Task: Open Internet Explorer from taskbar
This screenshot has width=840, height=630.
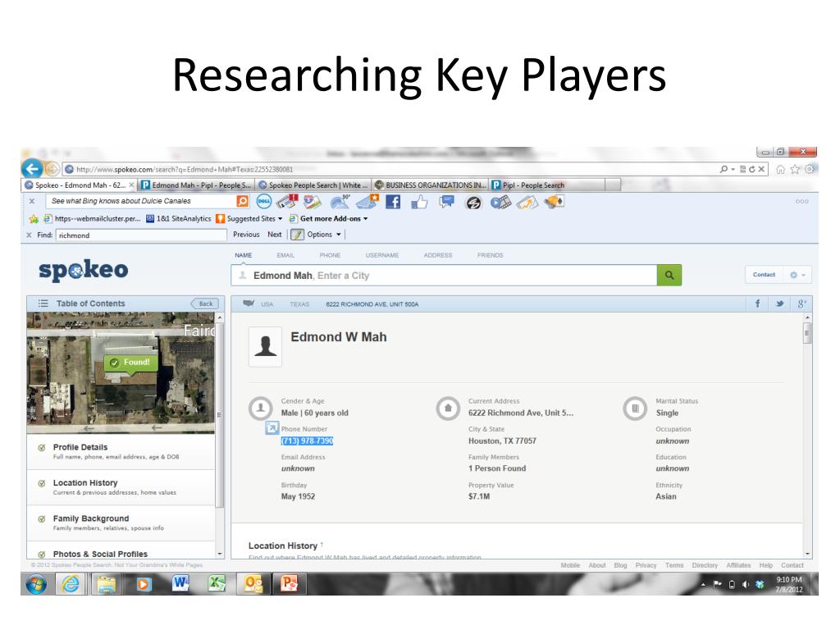Action: (x=71, y=584)
